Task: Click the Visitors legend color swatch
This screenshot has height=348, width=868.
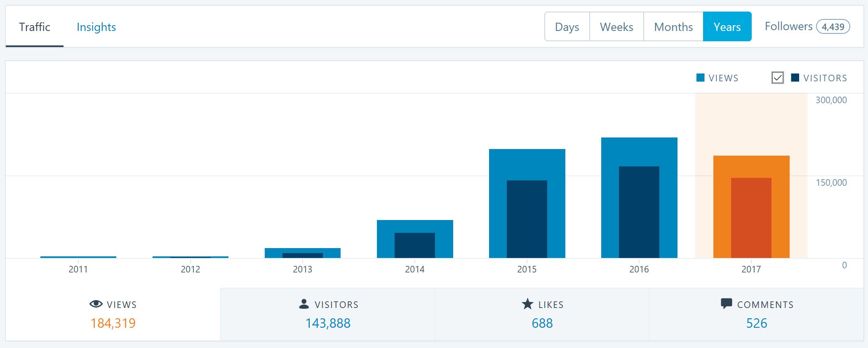Action: click(795, 78)
